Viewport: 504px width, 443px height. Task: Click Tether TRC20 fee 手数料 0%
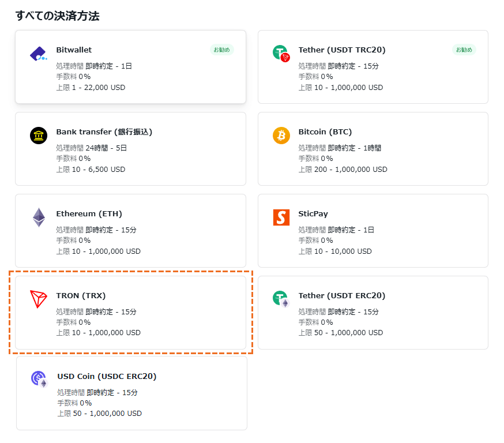[x=315, y=77]
